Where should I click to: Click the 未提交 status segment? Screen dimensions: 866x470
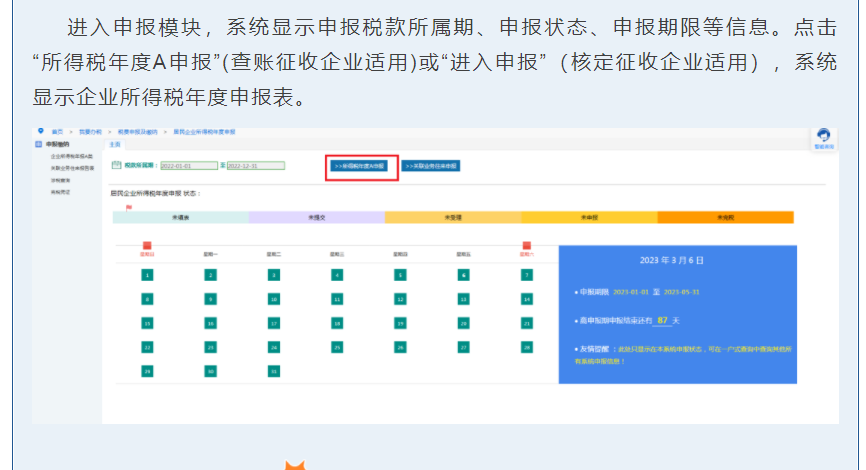tap(317, 218)
